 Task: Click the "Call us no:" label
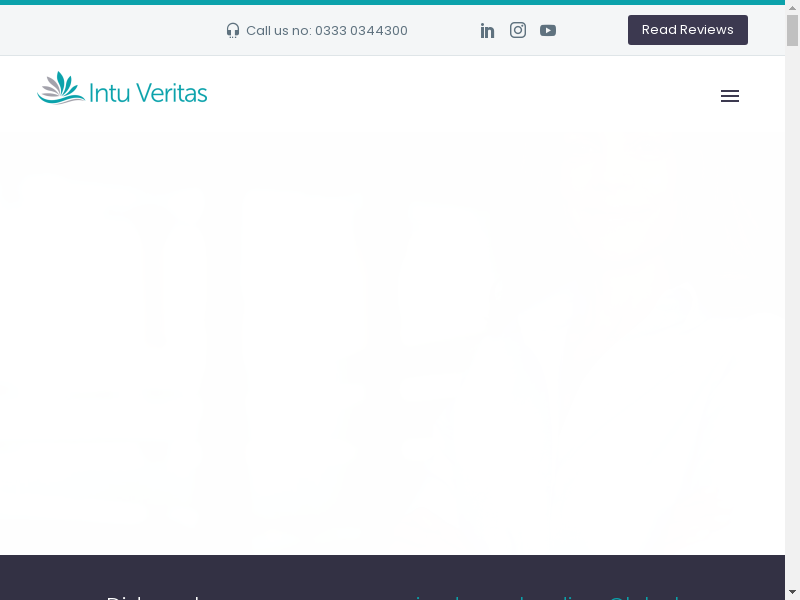278,30
